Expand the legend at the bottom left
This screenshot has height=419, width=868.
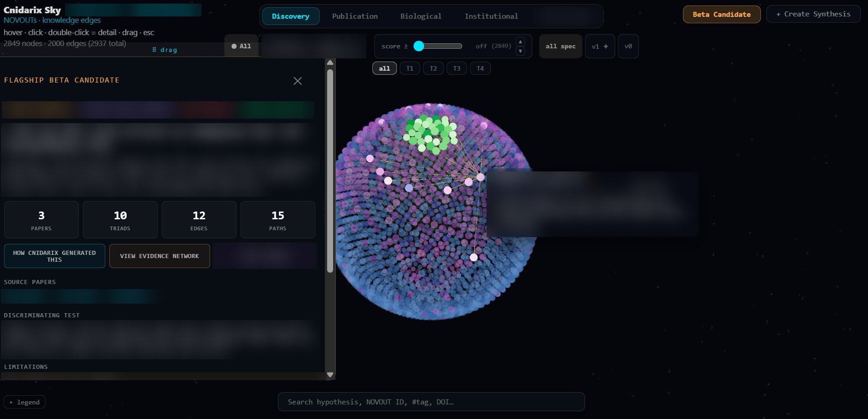tap(25, 402)
